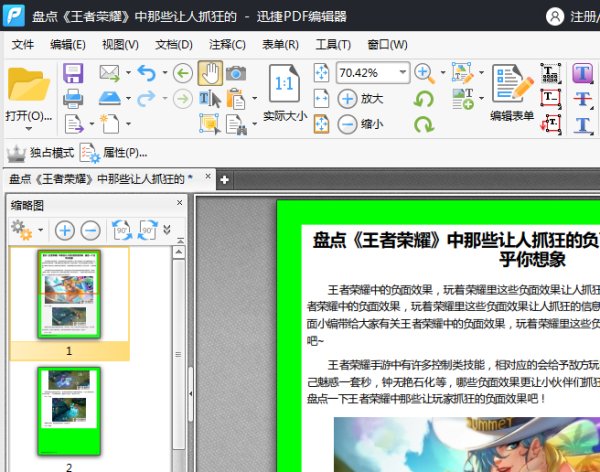Image resolution: width=600 pixels, height=472 pixels.
Task: Select the text selection tool
Action: click(210, 99)
